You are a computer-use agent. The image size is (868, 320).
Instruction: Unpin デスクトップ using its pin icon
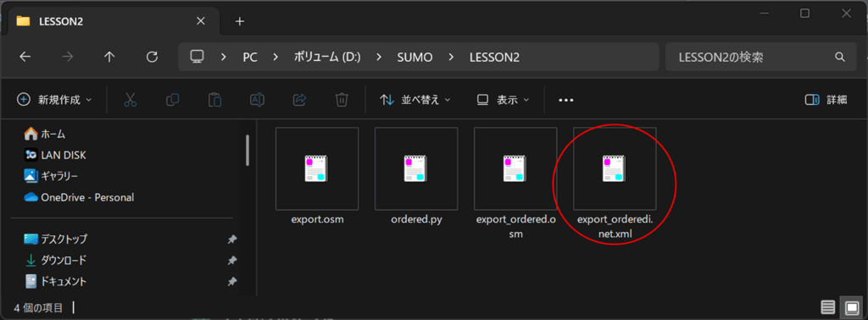232,240
